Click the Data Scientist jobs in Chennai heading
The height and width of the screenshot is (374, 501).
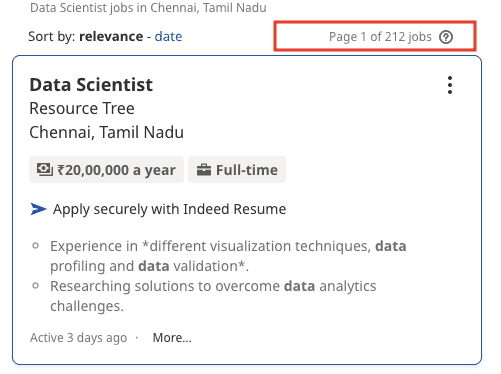[148, 7]
